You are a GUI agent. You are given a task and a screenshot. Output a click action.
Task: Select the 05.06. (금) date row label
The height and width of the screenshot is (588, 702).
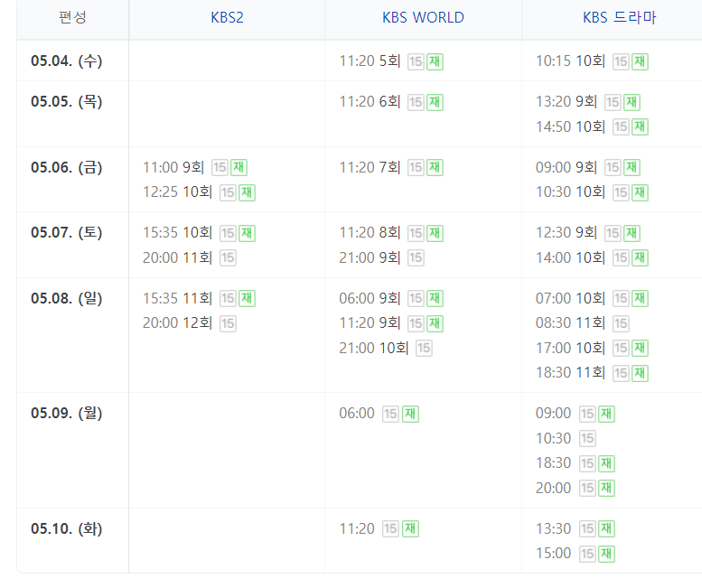(66, 167)
